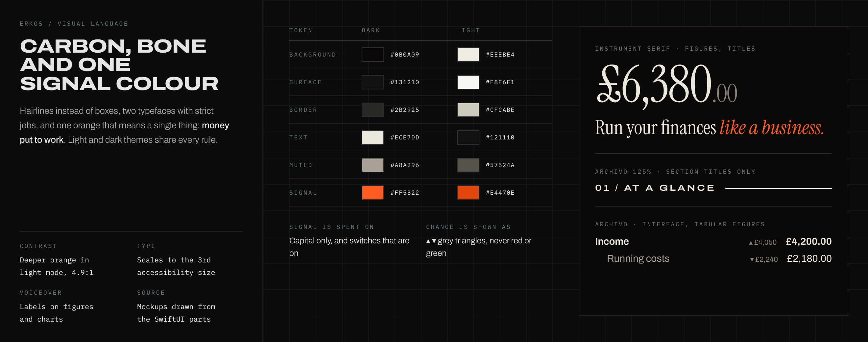Select the dark Surface swatch #131210
Screen dimensions: 868x342
(x=373, y=82)
